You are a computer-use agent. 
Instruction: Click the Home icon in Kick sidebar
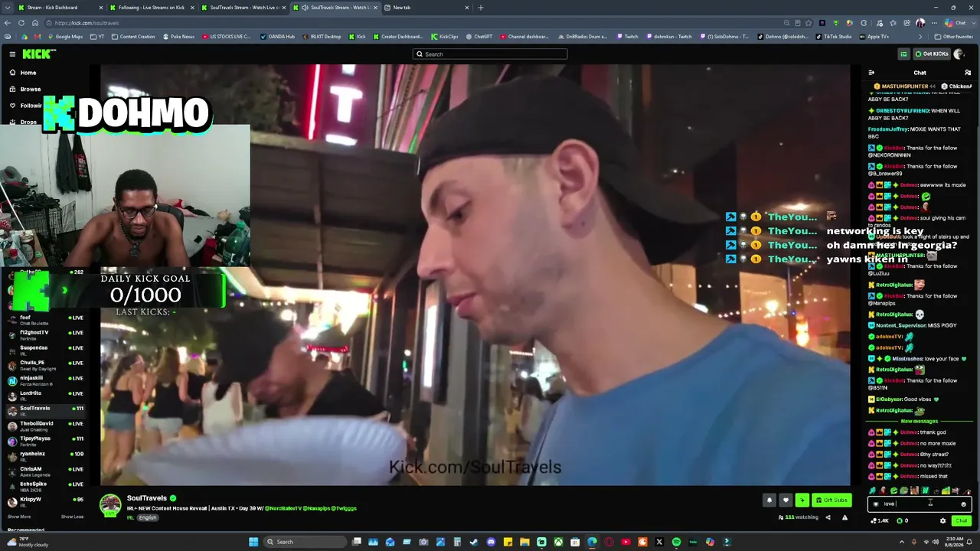click(12, 73)
